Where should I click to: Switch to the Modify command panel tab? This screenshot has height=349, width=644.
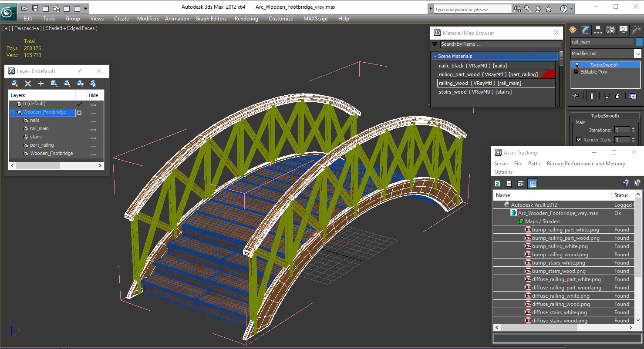pyautogui.click(x=586, y=30)
